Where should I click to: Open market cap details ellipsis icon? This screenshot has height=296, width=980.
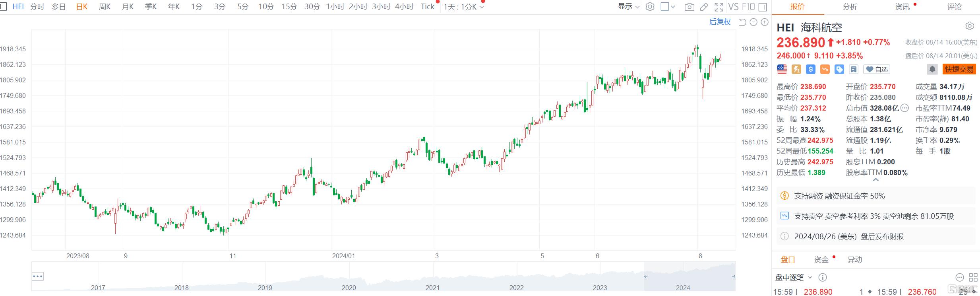[x=904, y=108]
